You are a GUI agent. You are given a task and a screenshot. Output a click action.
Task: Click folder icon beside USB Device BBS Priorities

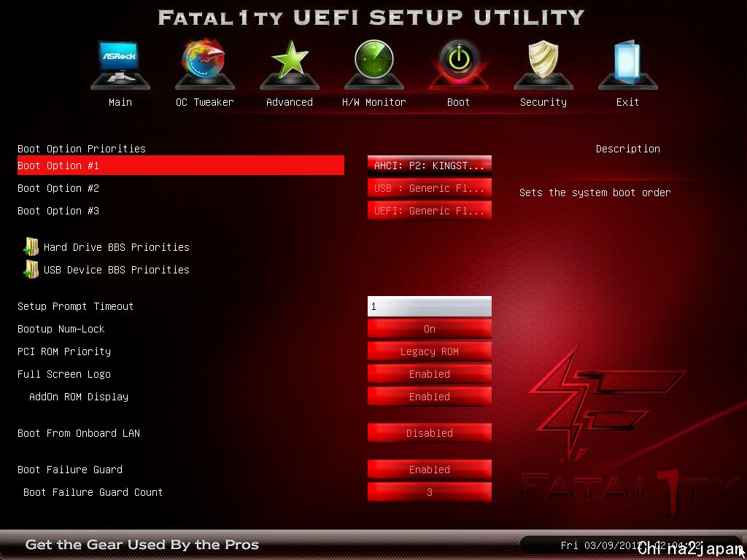[x=31, y=270]
